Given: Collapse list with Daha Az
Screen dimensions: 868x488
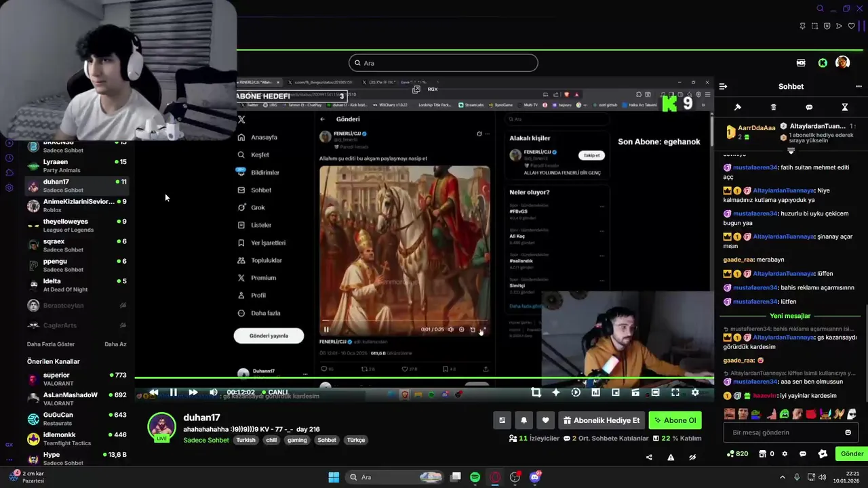Looking at the screenshot, I should 115,344.
